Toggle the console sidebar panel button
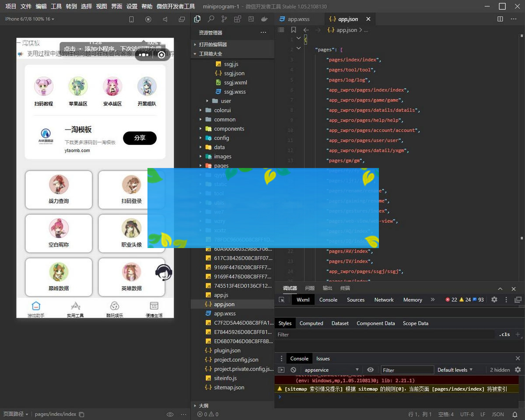 pos(281,370)
